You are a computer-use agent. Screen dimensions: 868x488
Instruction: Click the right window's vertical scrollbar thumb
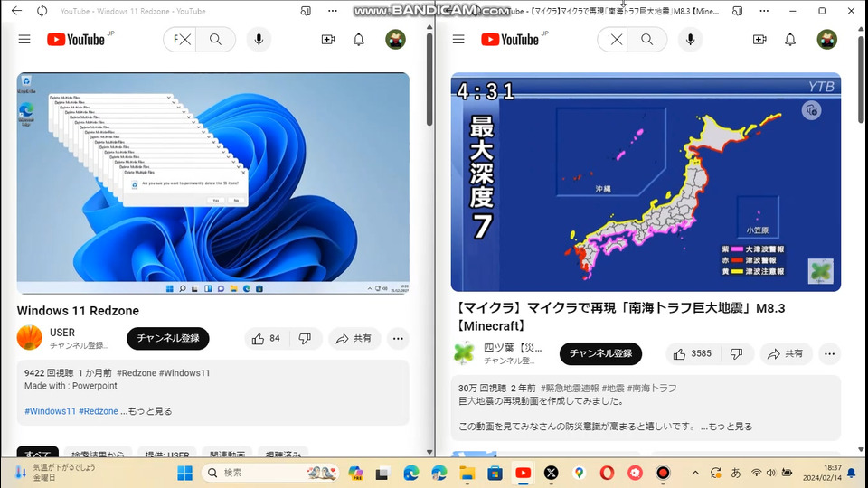click(861, 80)
